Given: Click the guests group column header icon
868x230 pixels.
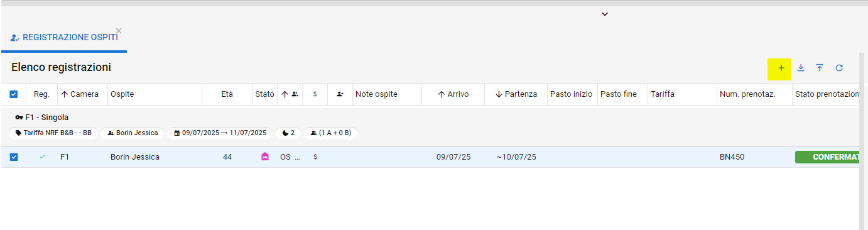Looking at the screenshot, I should pyautogui.click(x=295, y=94).
